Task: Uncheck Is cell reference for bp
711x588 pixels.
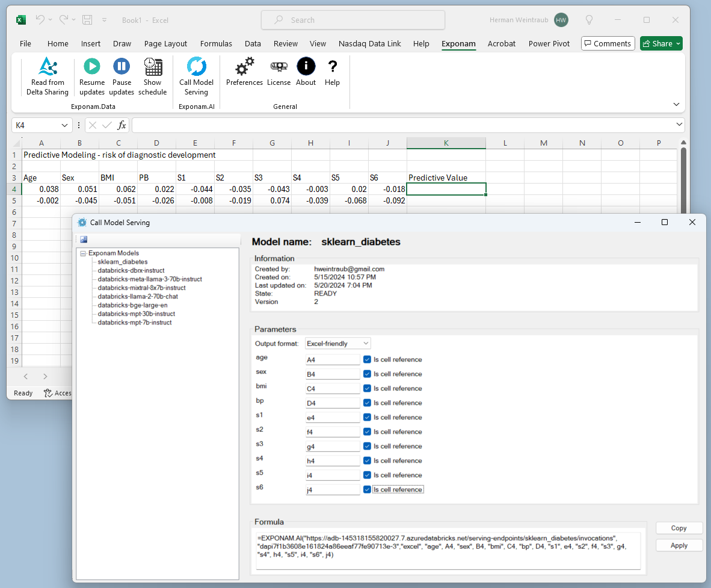Action: [x=368, y=403]
